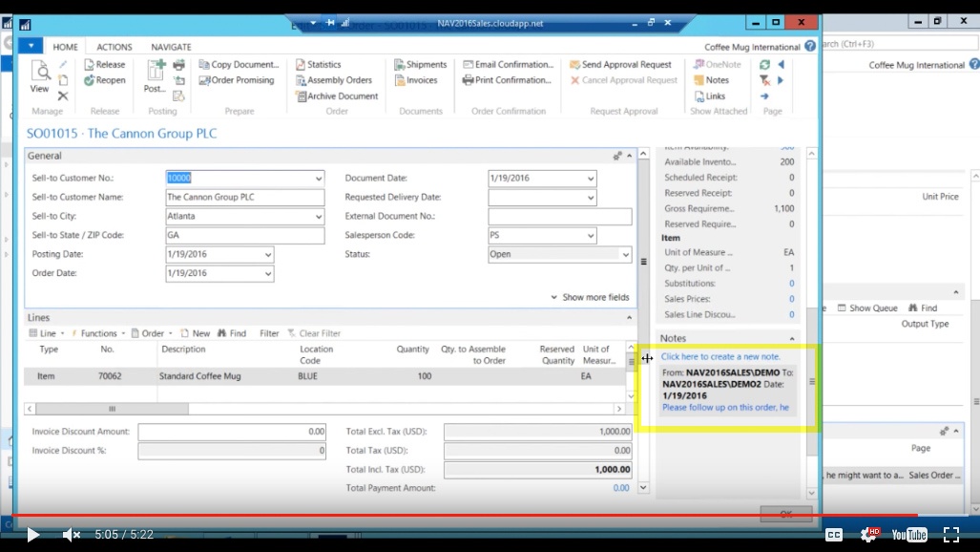
Task: Switch to HOME ribbon tab
Action: click(65, 47)
